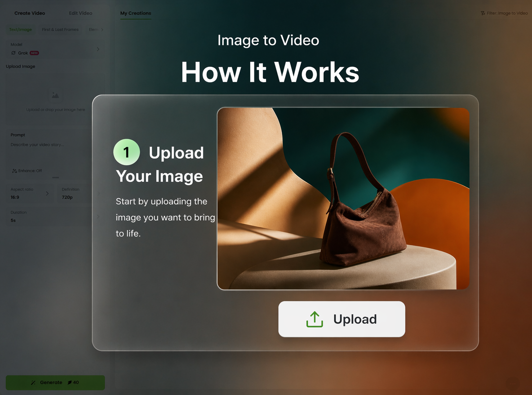Viewport: 532px width, 395px height.
Task: Click the 'Image to Video' title text
Action: pyautogui.click(x=268, y=40)
